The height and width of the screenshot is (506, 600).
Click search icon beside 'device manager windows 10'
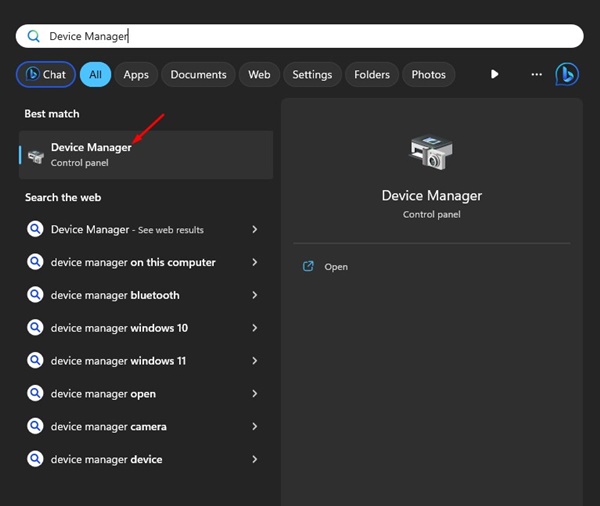(35, 328)
